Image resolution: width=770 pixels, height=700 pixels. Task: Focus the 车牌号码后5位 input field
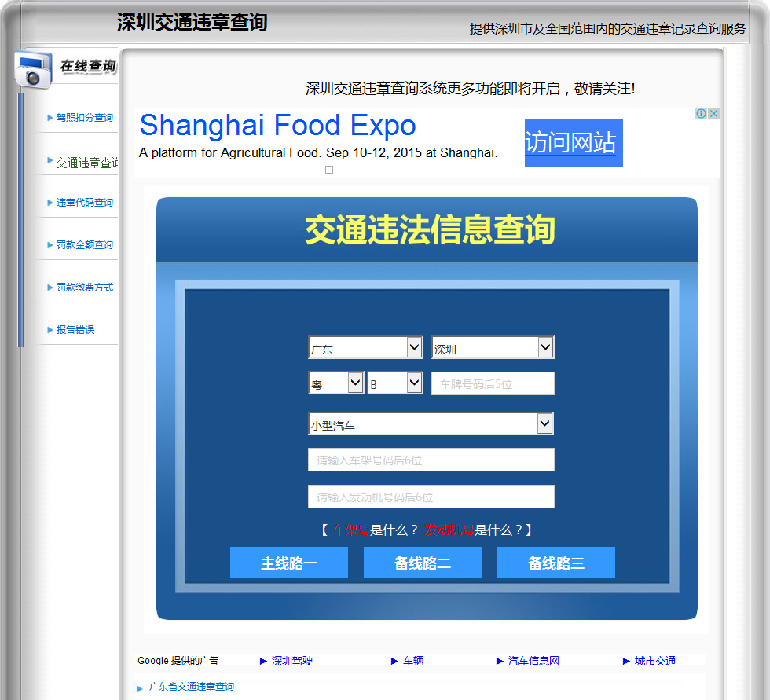493,383
